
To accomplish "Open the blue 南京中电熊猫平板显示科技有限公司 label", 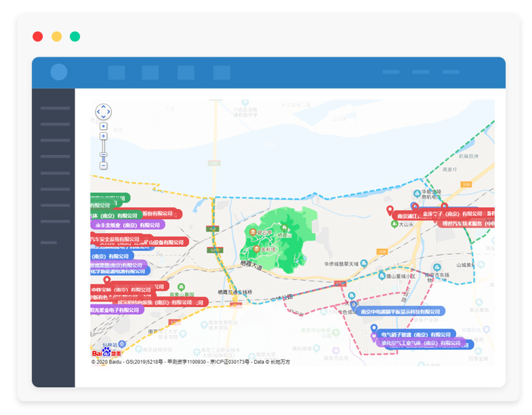I will pos(400,311).
